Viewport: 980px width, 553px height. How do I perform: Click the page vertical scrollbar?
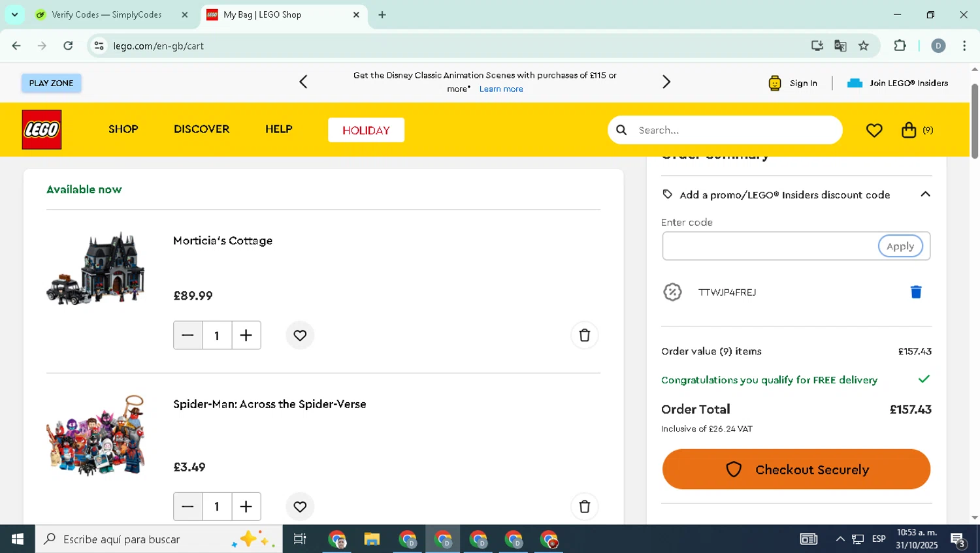click(x=975, y=121)
